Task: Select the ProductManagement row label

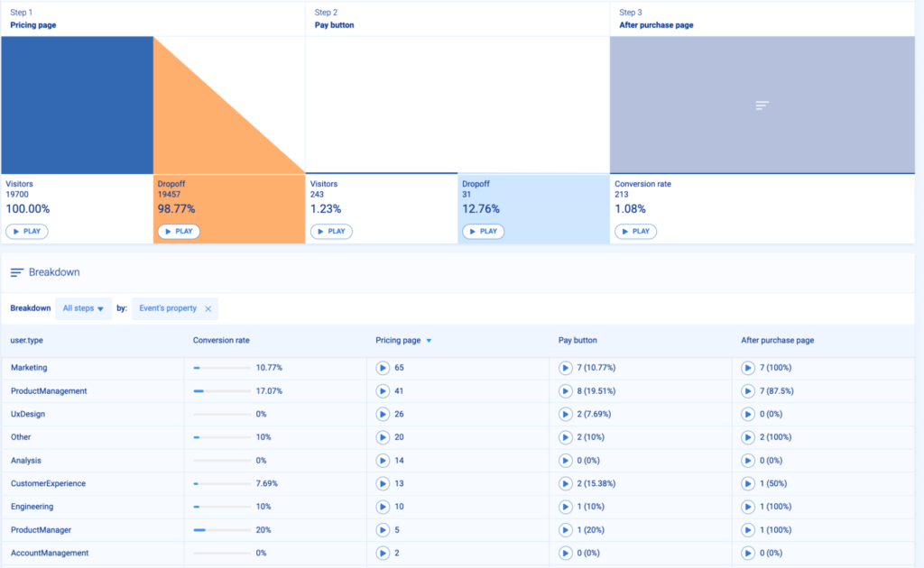Action: tap(49, 391)
